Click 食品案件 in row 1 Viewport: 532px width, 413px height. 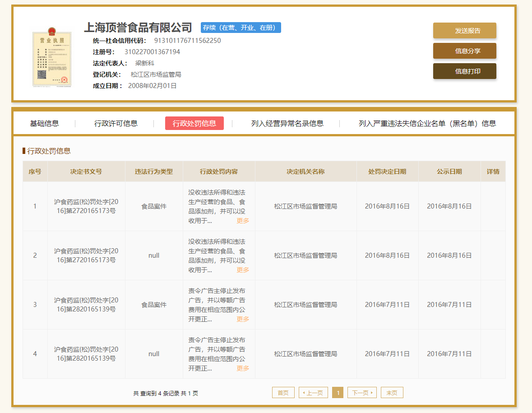click(x=154, y=206)
